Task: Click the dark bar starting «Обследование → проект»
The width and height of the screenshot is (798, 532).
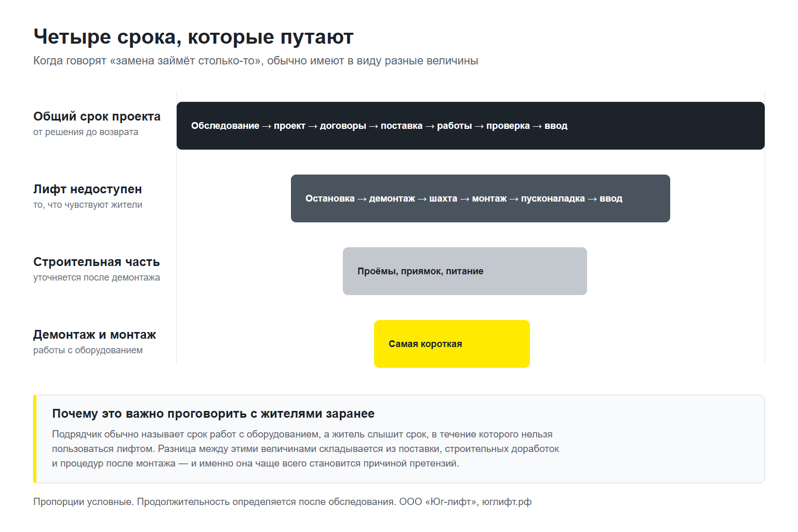Action: (471, 126)
